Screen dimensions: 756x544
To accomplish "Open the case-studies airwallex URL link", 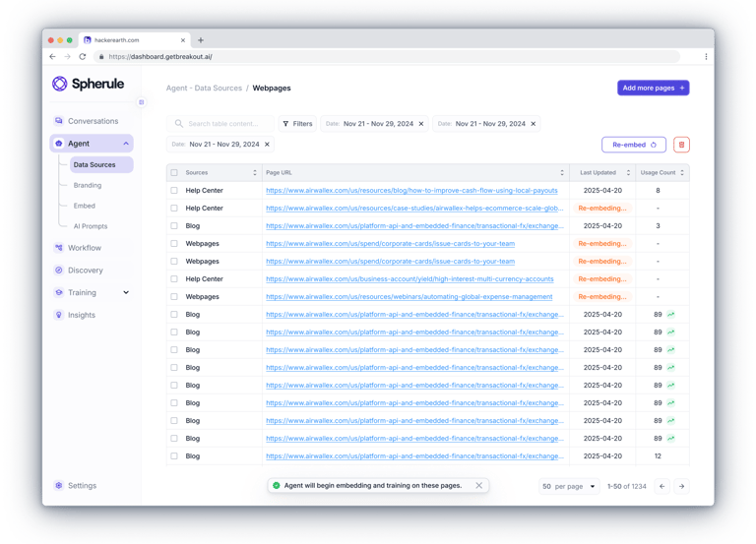I will 414,209.
